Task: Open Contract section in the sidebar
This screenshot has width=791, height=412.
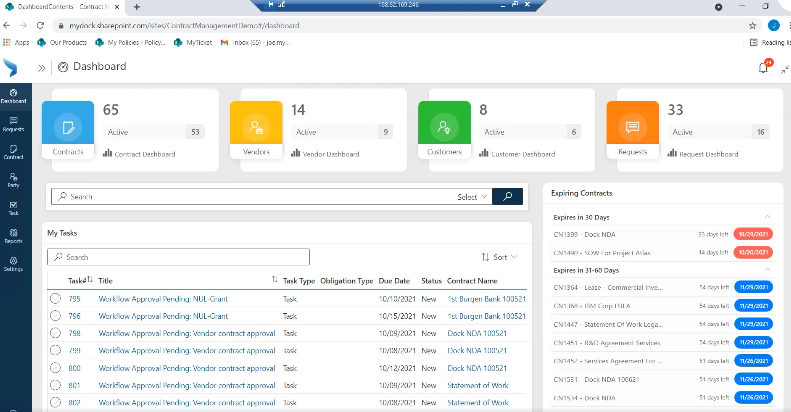Action: click(13, 152)
